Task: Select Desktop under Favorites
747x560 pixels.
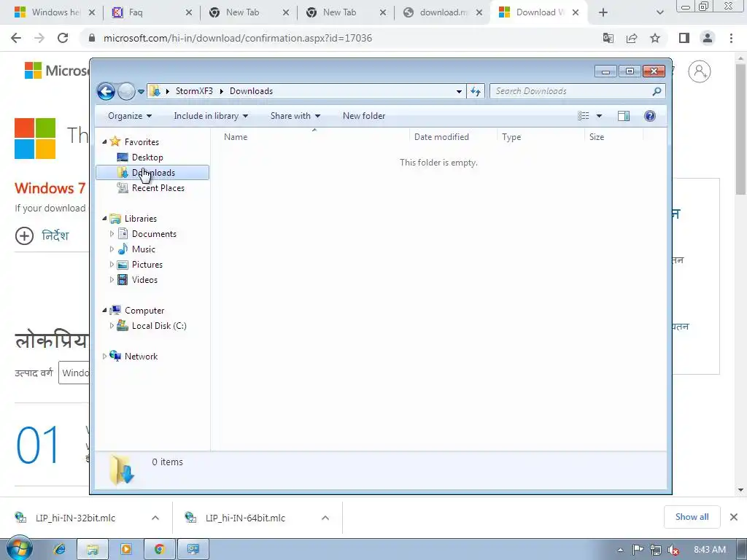Action: (147, 157)
